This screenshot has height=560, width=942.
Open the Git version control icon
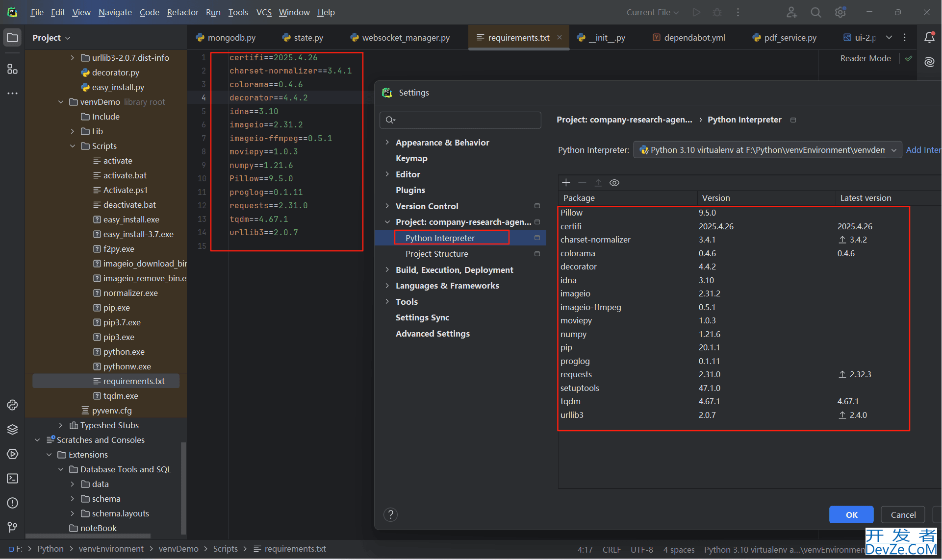tap(12, 527)
